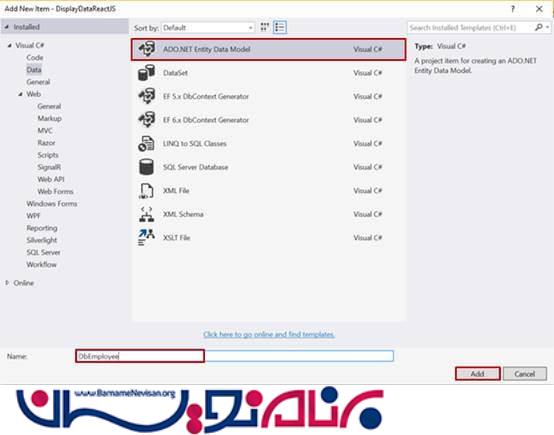Select the WPF category
Image resolution: width=554 pixels, height=435 pixels.
33,216
